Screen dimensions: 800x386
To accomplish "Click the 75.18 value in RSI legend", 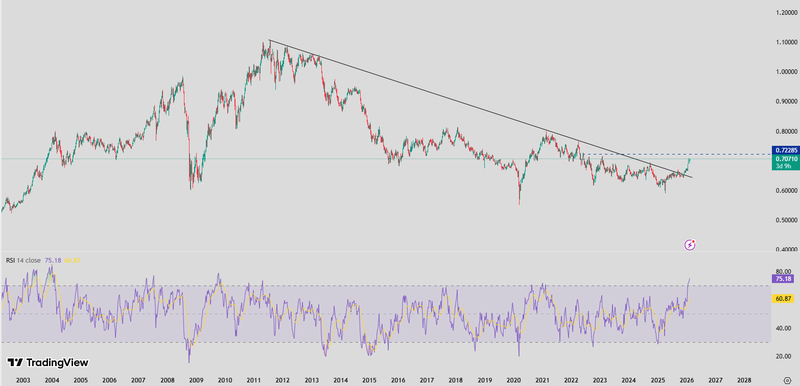I will point(53,260).
